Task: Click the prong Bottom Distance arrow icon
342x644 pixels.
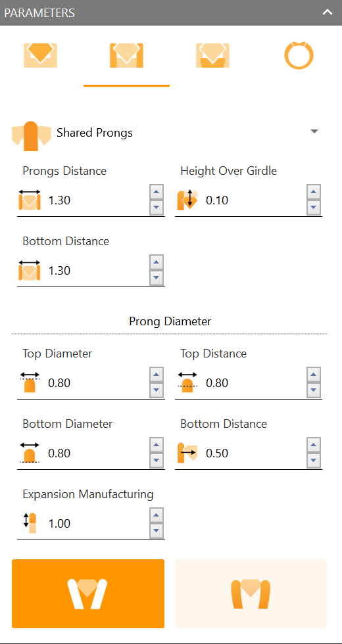Action: pyautogui.click(x=187, y=453)
